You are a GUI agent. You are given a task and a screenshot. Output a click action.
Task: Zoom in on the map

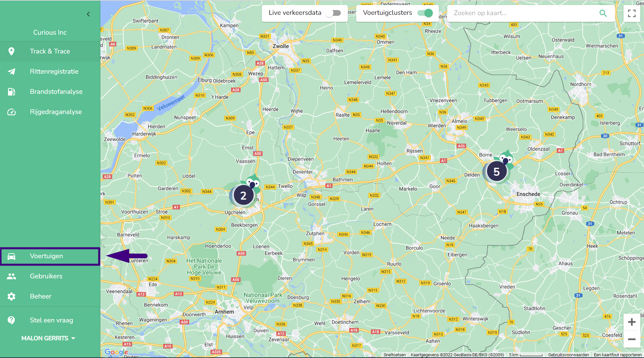pos(632,322)
